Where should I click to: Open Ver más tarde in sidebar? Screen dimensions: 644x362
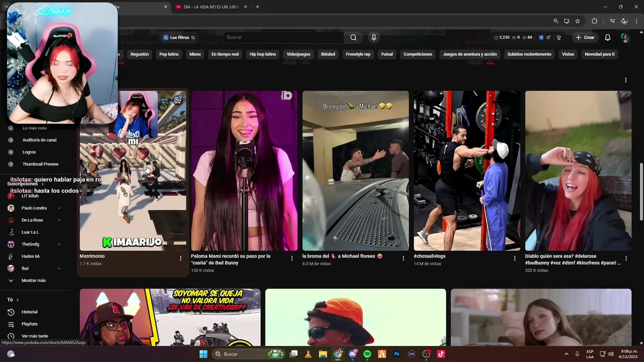(x=35, y=336)
